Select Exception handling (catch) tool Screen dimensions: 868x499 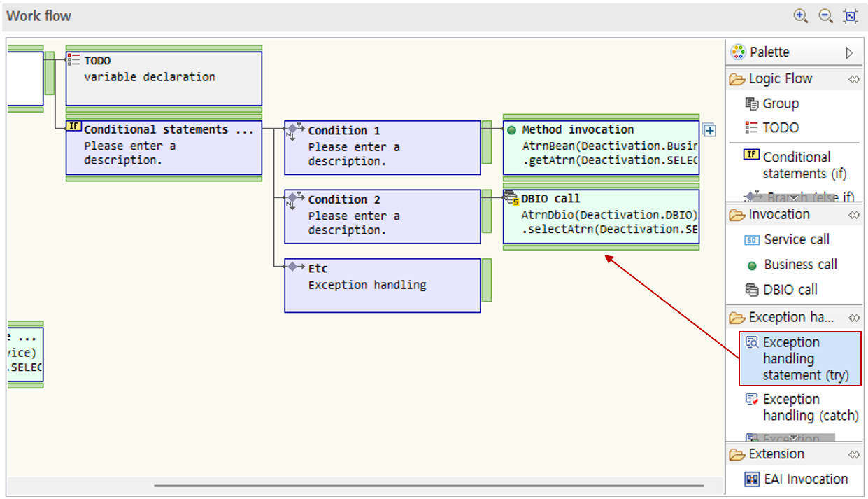(x=809, y=407)
